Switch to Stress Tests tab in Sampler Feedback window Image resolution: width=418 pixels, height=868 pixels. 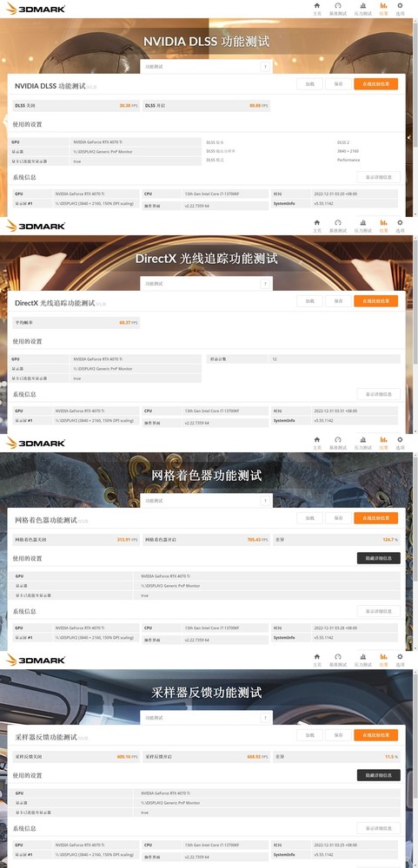pyautogui.click(x=363, y=659)
